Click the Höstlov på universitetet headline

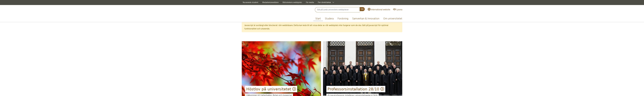coord(269,89)
